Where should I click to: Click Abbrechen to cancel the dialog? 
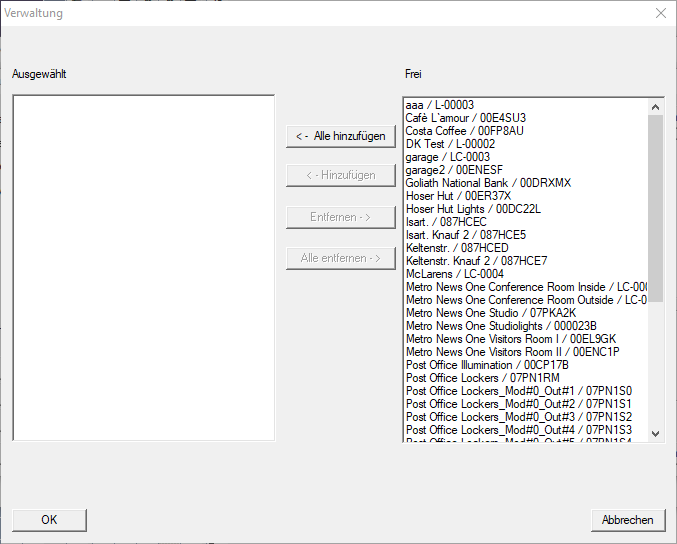627,520
